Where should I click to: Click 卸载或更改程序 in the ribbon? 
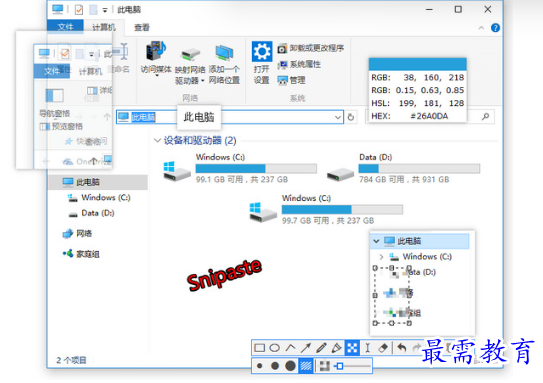(311, 48)
